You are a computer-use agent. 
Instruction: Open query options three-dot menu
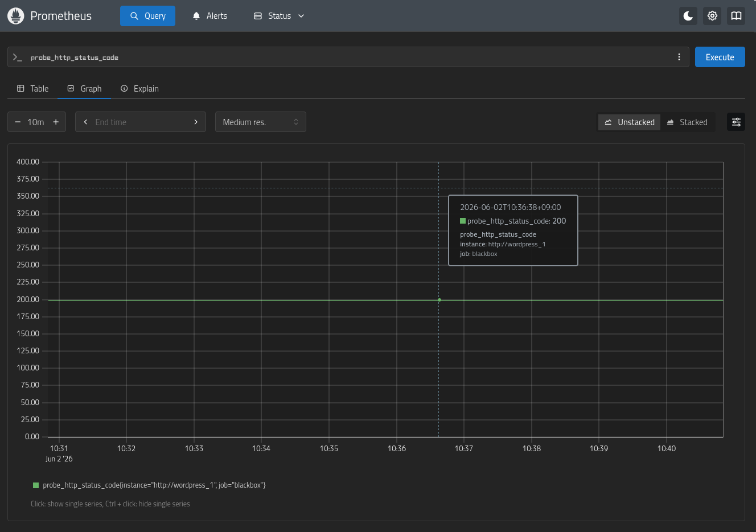point(679,57)
